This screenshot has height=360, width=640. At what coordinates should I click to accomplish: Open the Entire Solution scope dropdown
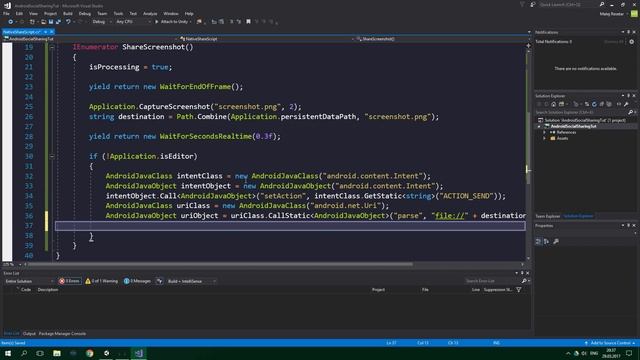[x=29, y=281]
